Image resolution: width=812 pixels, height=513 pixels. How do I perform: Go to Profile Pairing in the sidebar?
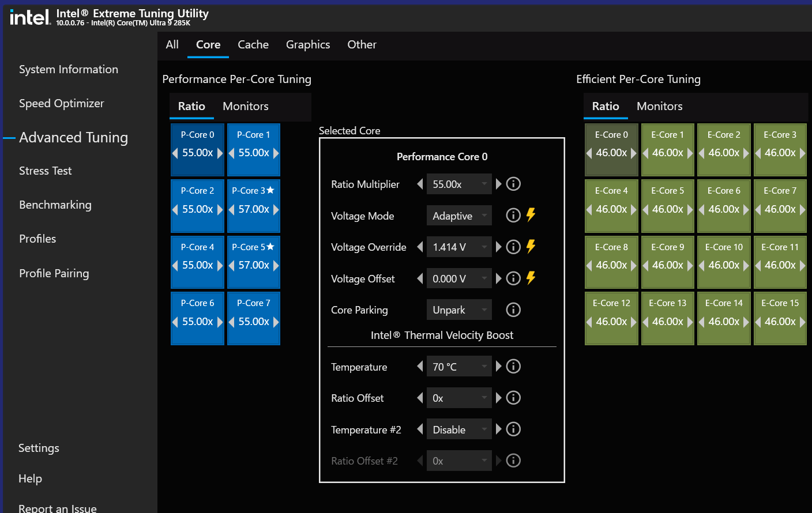(54, 273)
